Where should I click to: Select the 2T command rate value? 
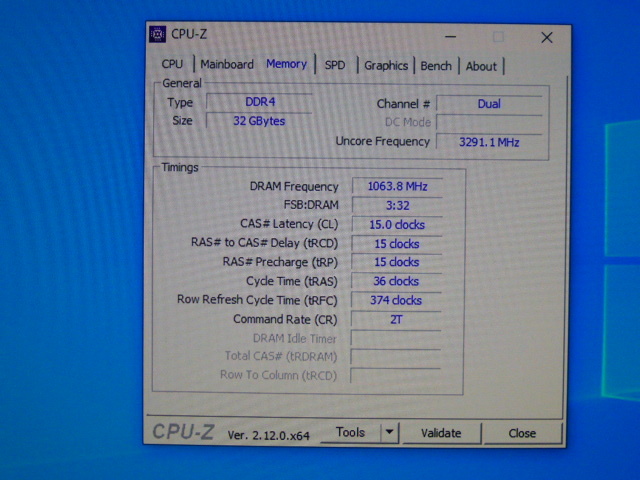[x=396, y=320]
